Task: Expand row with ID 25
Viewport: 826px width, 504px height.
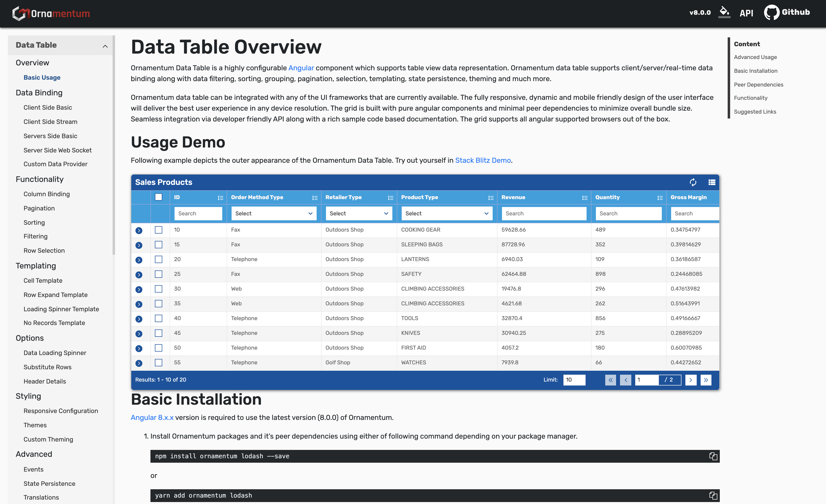Action: (139, 275)
